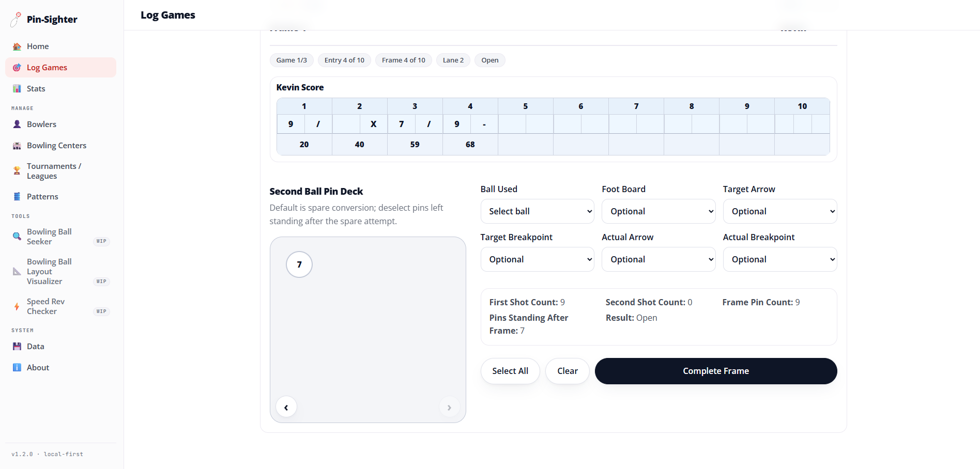Click the Log Games target icon
980x469 pixels.
pos(17,68)
